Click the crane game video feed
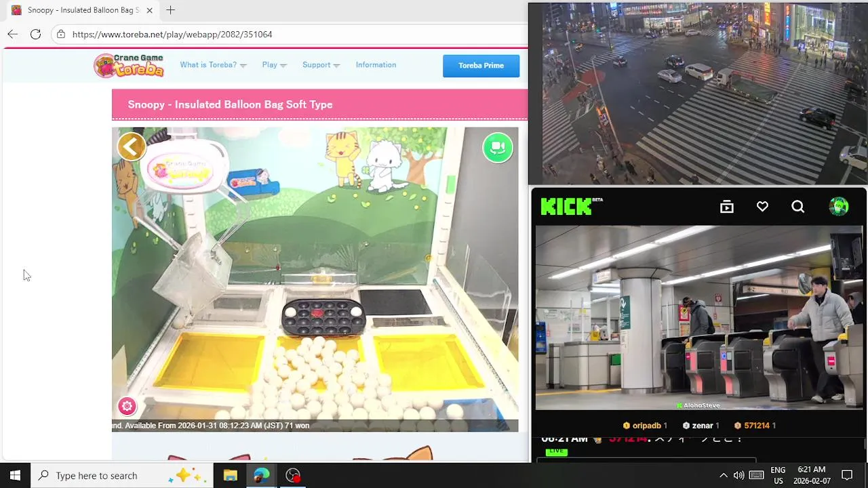 315,279
